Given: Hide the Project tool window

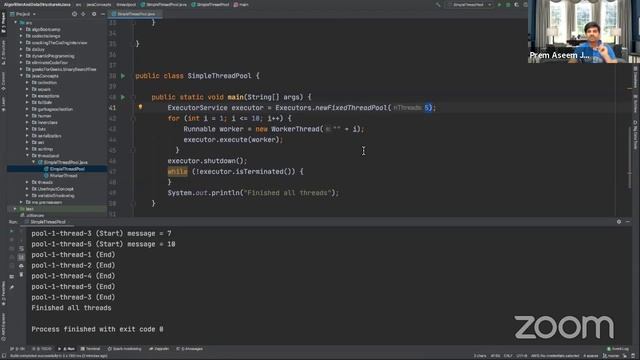Looking at the screenshot, I should (x=102, y=14).
